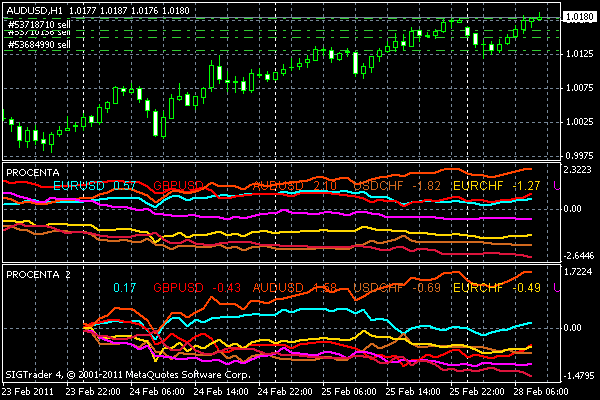This screenshot has height=400, width=600.
Task: Select the #53684990 sell order label
Action: [38, 44]
